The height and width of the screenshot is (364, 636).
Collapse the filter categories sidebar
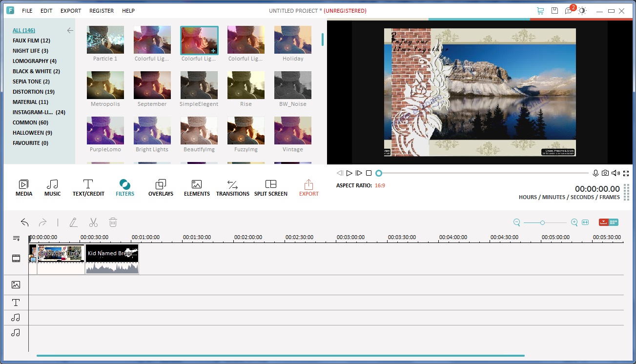coord(70,30)
